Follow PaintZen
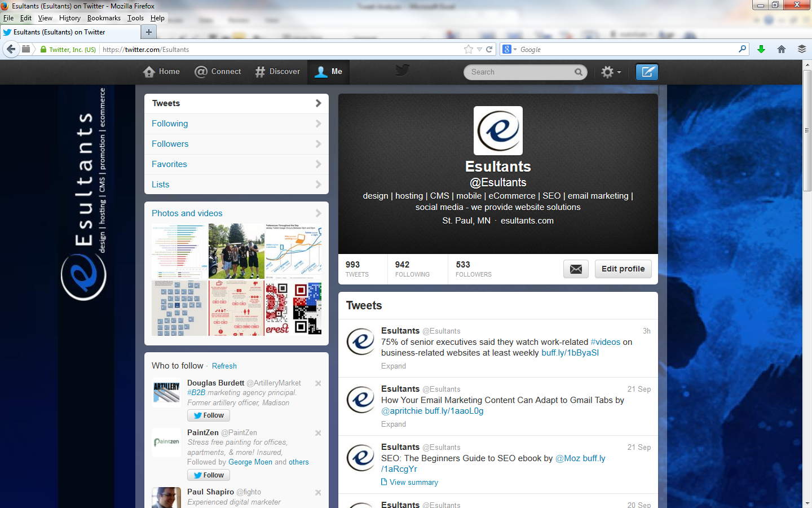812x508 pixels. tap(209, 475)
